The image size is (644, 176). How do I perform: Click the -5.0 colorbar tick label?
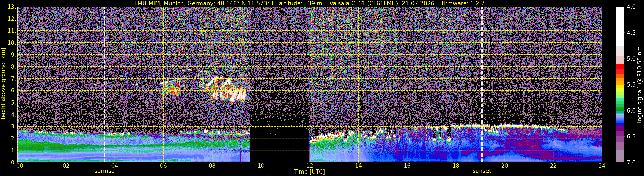coord(630,59)
